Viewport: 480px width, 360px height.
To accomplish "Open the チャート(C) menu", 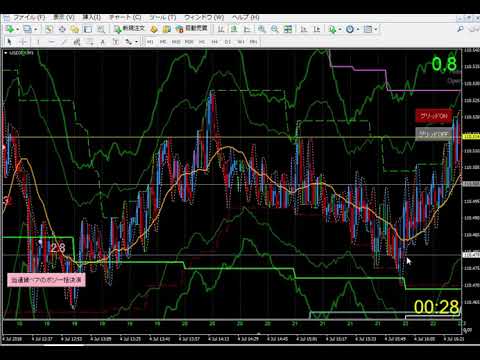I will pos(125,17).
